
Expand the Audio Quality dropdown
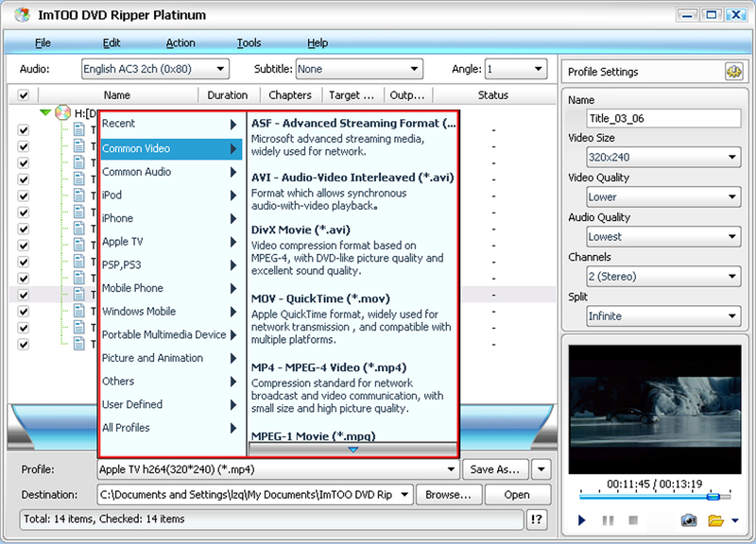pos(663,237)
